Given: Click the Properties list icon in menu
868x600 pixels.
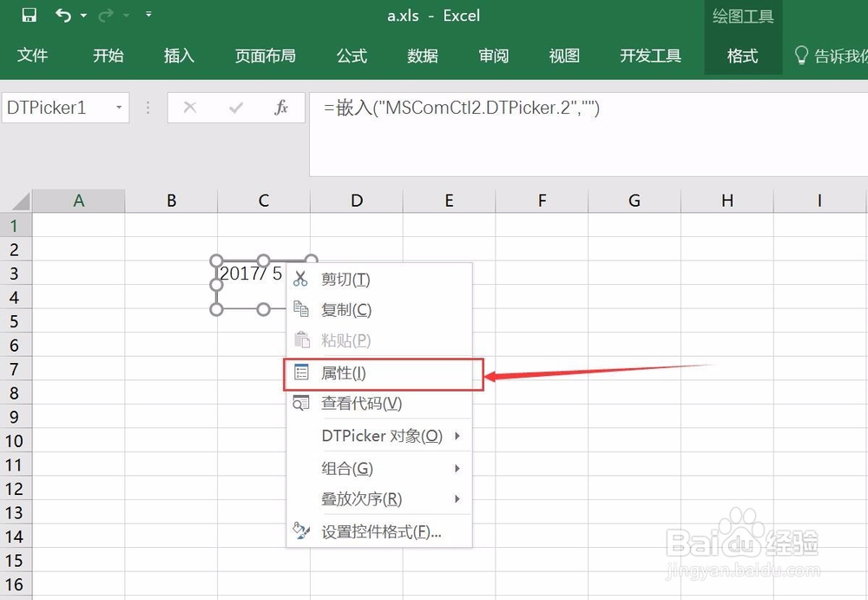Looking at the screenshot, I should (301, 373).
